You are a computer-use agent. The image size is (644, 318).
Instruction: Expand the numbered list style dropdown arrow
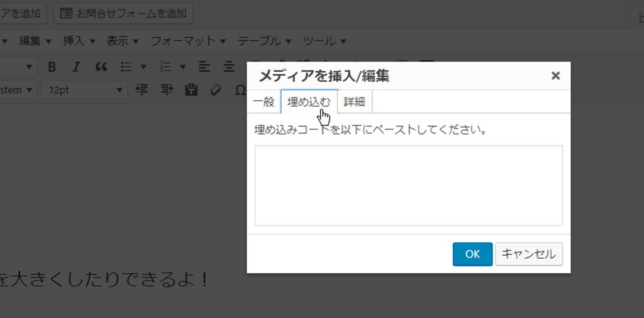183,67
